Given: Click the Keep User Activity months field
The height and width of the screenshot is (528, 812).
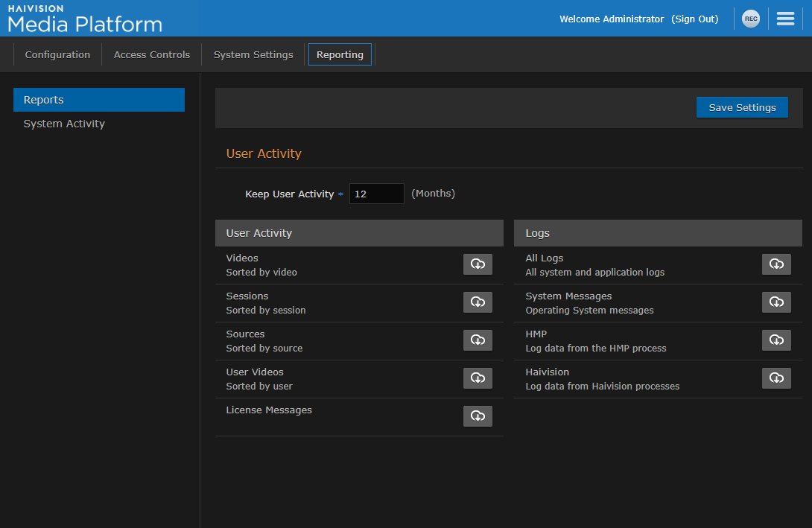Looking at the screenshot, I should [376, 194].
